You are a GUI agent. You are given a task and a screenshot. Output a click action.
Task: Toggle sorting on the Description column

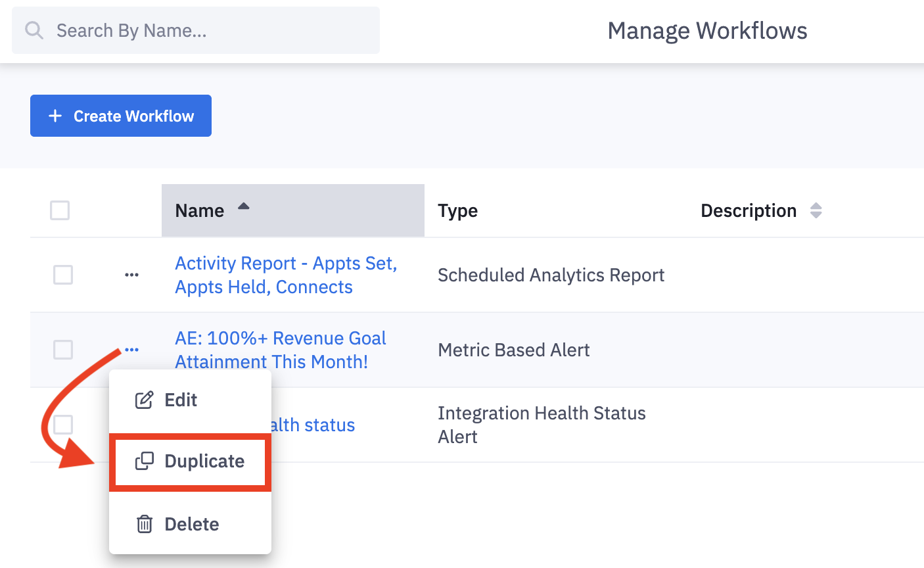coord(816,210)
